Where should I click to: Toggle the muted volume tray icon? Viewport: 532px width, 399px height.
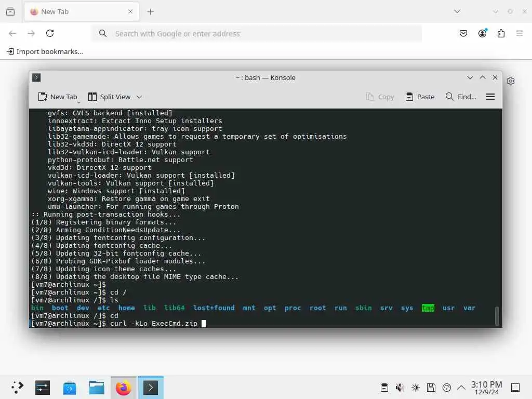tap(400, 388)
